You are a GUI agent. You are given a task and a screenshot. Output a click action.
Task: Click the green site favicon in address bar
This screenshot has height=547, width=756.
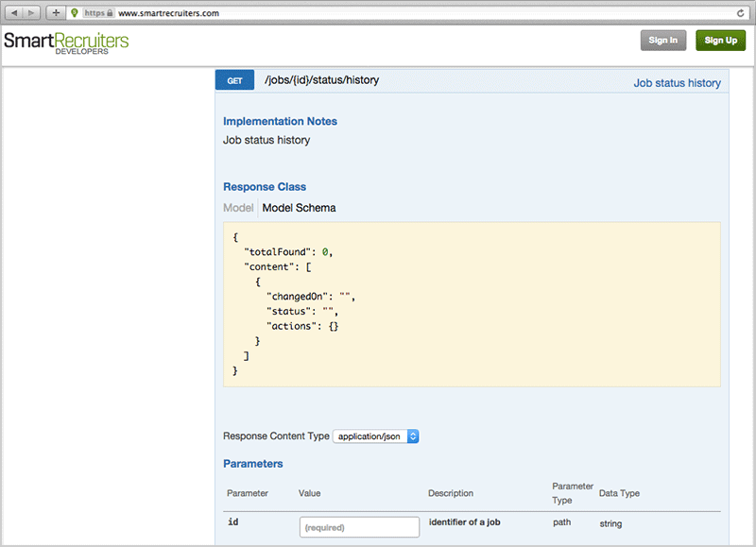(75, 13)
